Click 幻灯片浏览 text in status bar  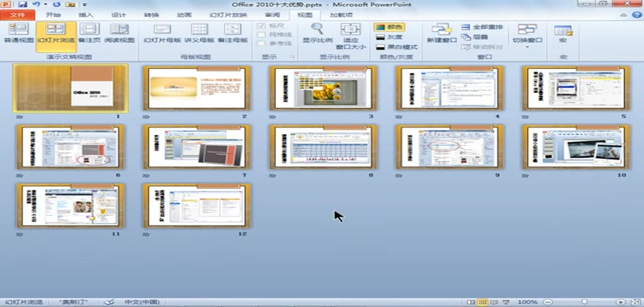(24, 302)
